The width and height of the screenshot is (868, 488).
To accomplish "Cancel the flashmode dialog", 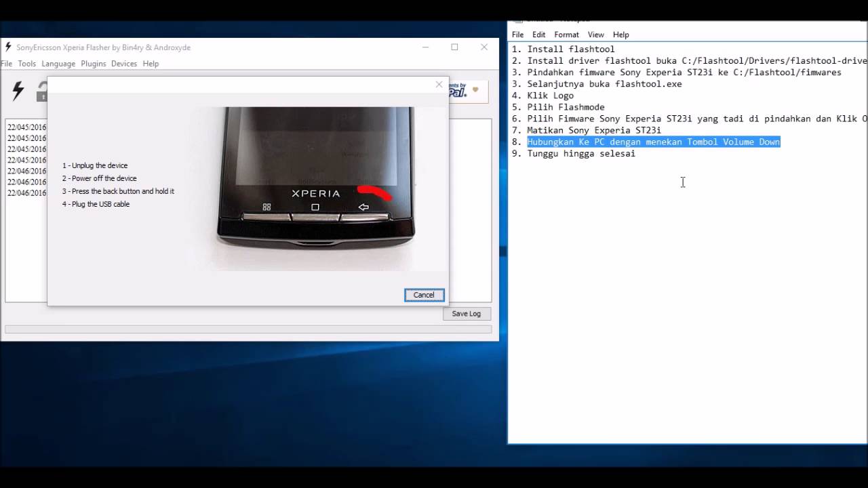I will pyautogui.click(x=424, y=295).
